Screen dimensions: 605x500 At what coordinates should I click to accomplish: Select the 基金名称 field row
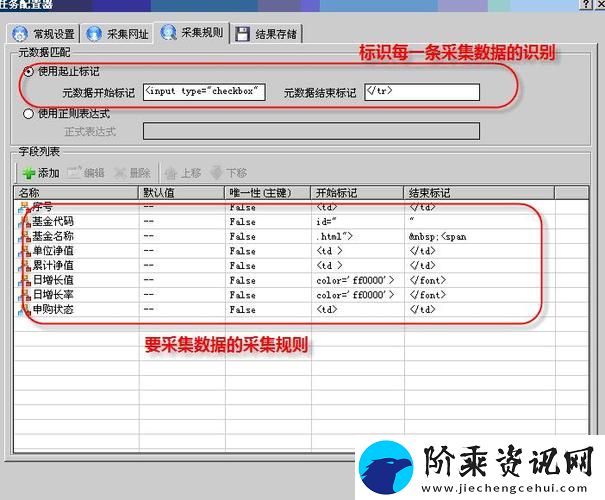tap(301, 236)
